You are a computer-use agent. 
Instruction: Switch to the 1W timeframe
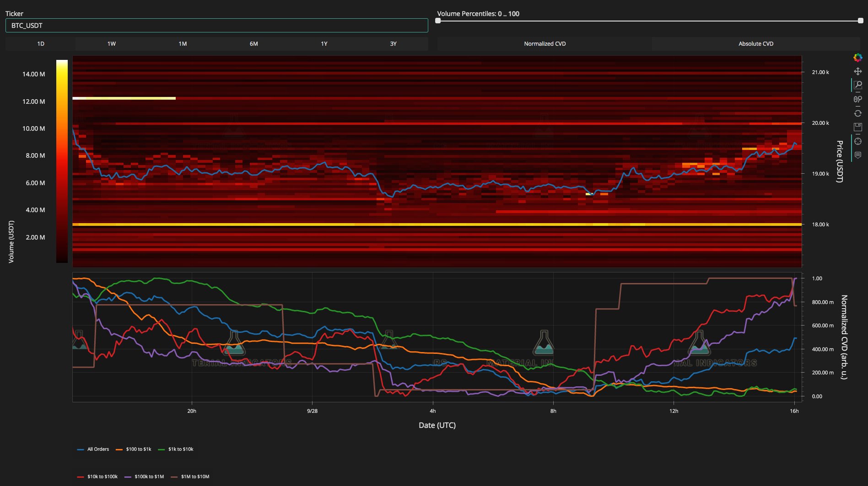click(x=111, y=44)
